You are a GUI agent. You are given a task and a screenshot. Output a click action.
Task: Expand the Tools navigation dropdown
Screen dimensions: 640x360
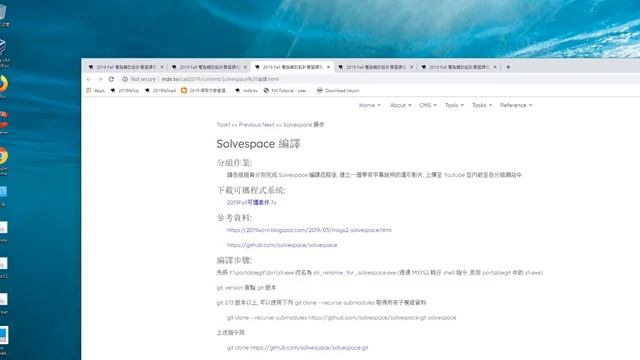[454, 105]
